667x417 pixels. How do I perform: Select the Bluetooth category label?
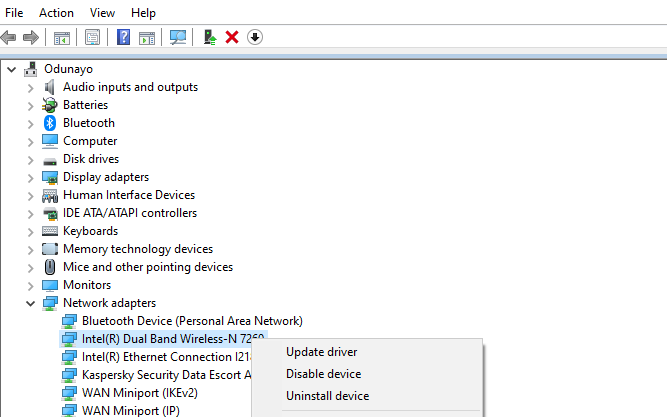[89, 123]
